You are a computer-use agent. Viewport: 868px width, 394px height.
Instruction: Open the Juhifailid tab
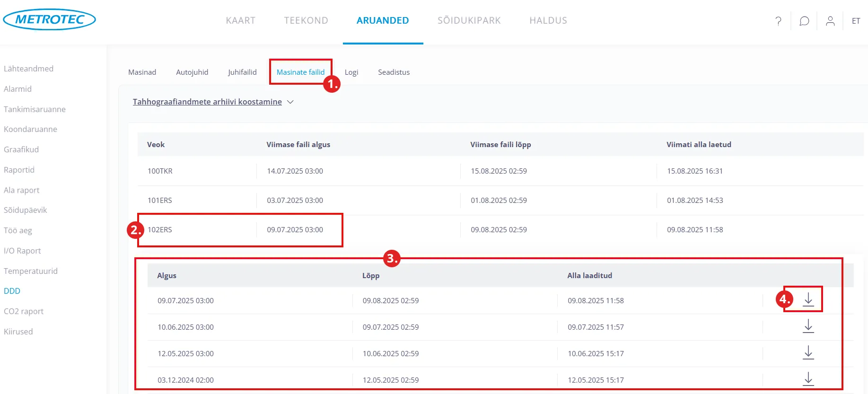[x=242, y=72]
